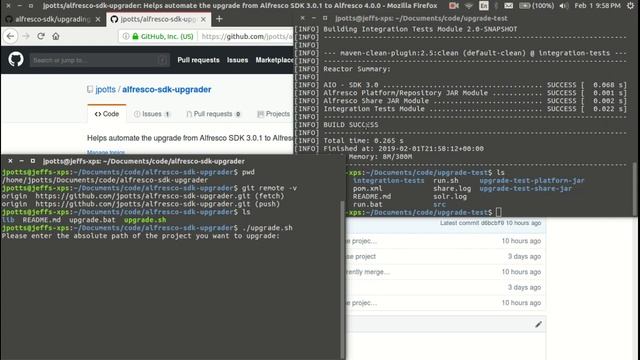Open the battery status indicator

click(x=536, y=6)
